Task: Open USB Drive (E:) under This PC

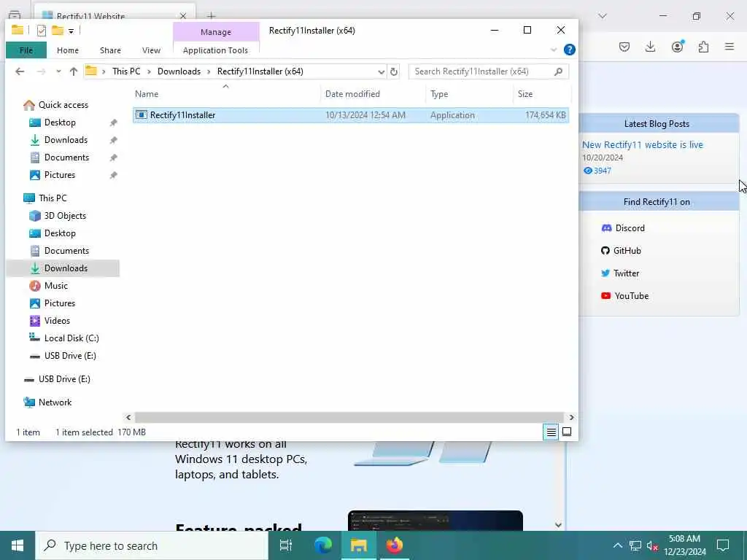Action: [x=70, y=356]
